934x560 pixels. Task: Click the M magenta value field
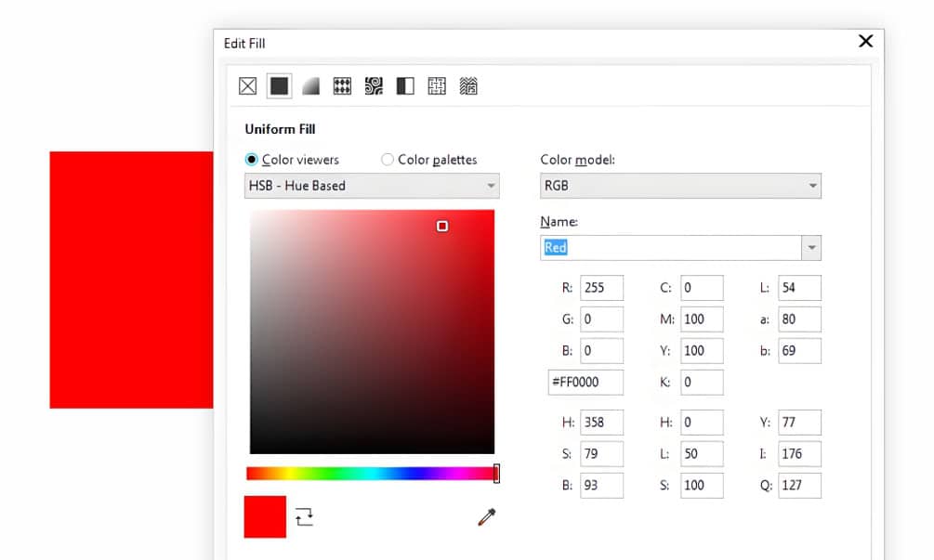[702, 319]
